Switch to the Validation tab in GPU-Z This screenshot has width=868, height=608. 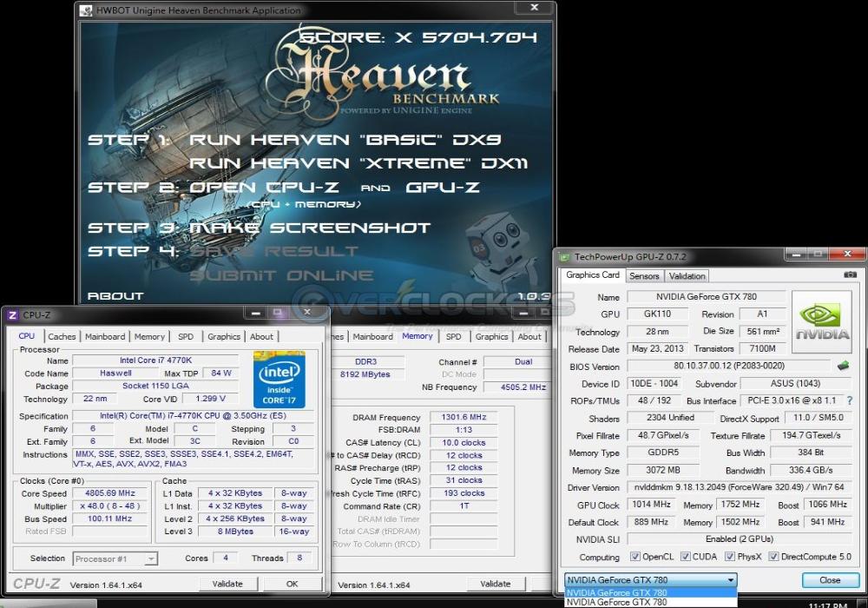[687, 275]
